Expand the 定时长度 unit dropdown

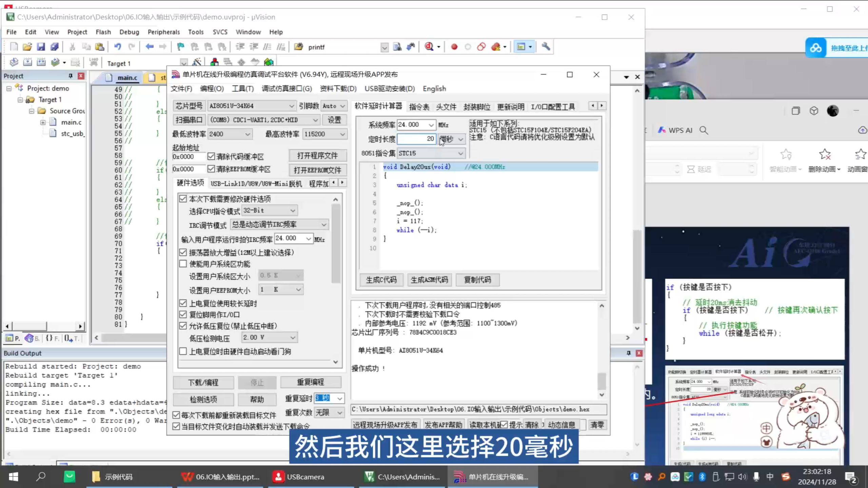[460, 139]
